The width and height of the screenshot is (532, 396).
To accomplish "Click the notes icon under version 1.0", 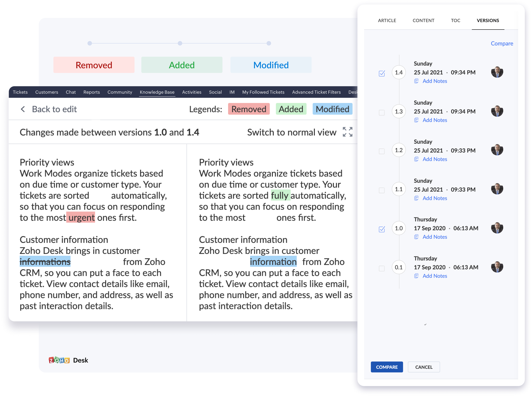I will tap(416, 237).
